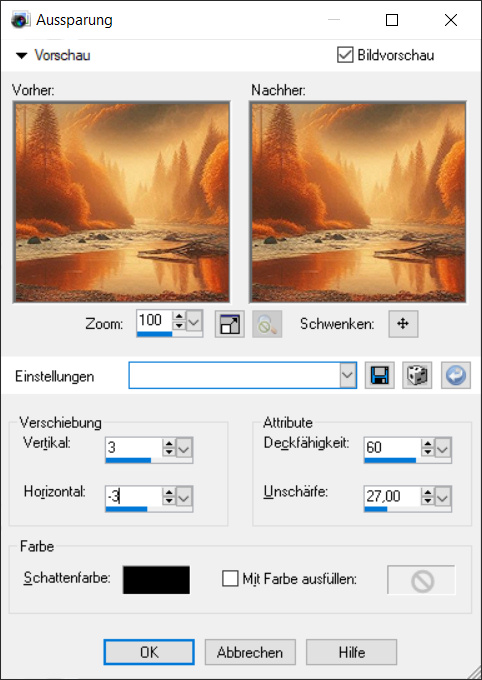The width and height of the screenshot is (482, 680).
Task: Click the save preset floppy disk icon
Action: (x=380, y=375)
